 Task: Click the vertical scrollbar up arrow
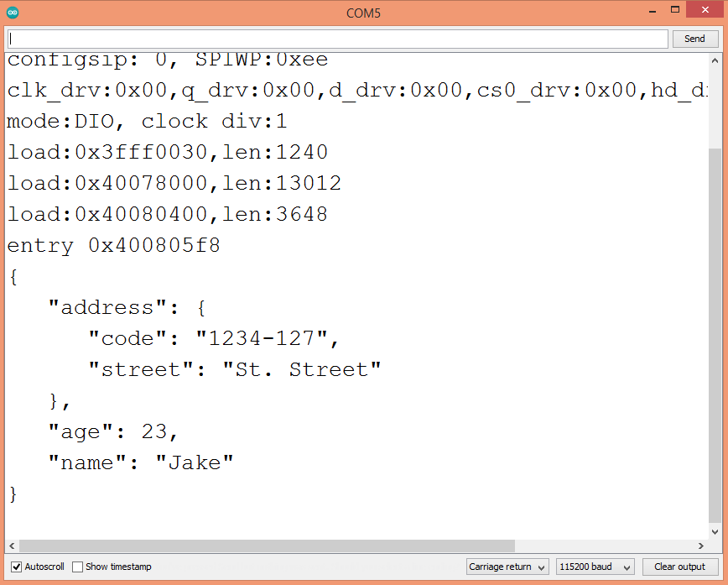tap(715, 60)
